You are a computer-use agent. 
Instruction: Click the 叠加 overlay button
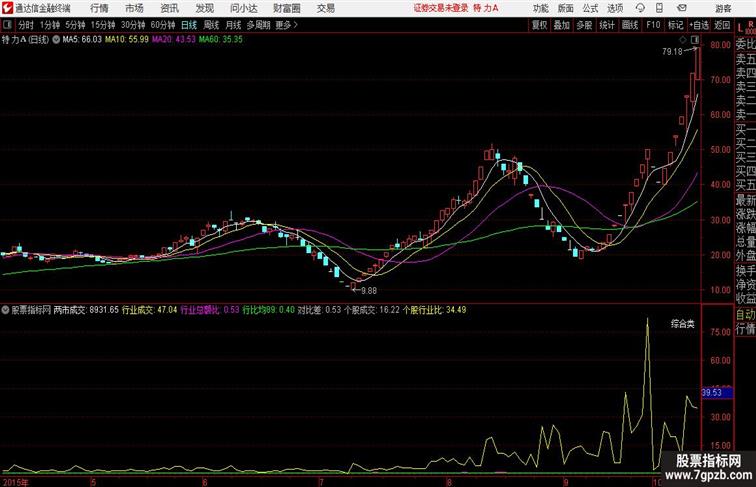[562, 25]
